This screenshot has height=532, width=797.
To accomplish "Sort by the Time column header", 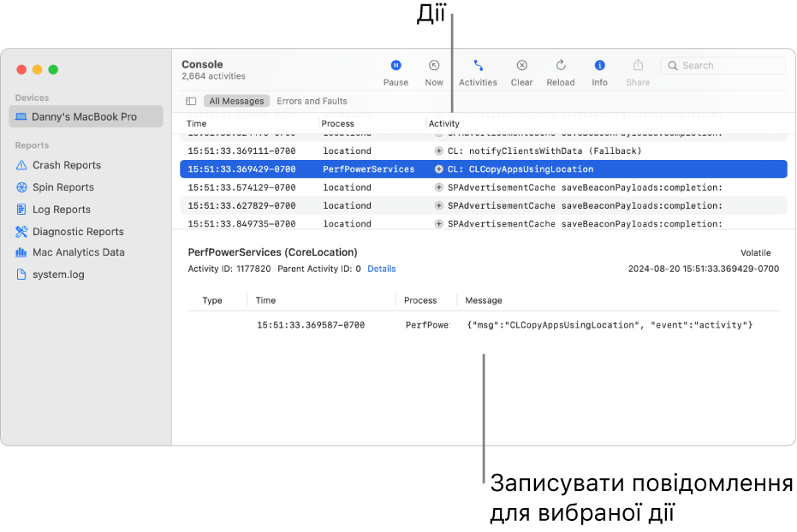I will point(196,124).
